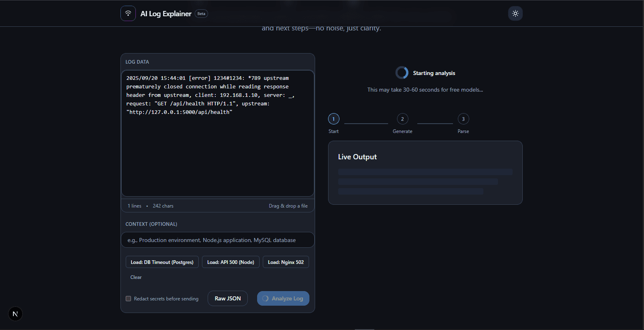This screenshot has height=330, width=644.
Task: Click the 242 chars counter
Action: (x=163, y=206)
